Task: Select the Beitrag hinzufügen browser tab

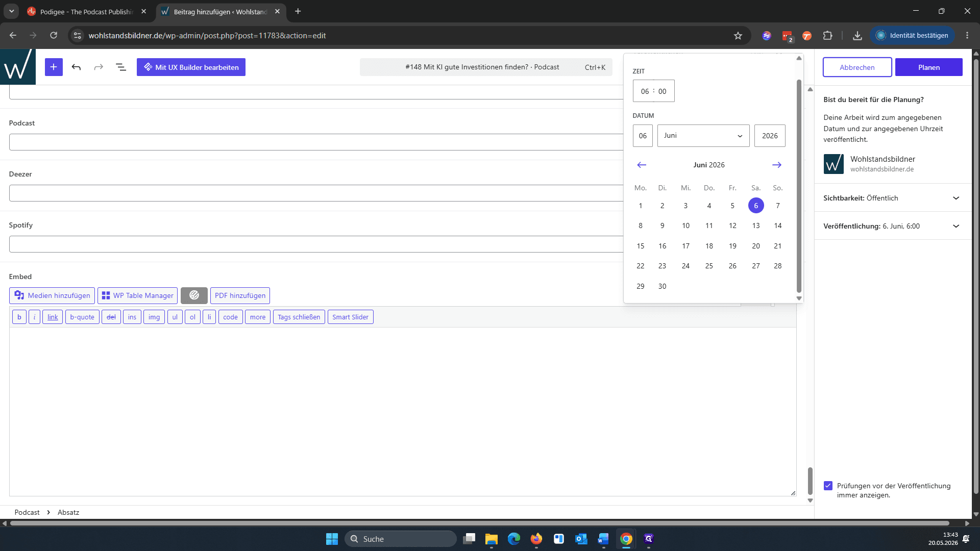Action: click(x=220, y=11)
